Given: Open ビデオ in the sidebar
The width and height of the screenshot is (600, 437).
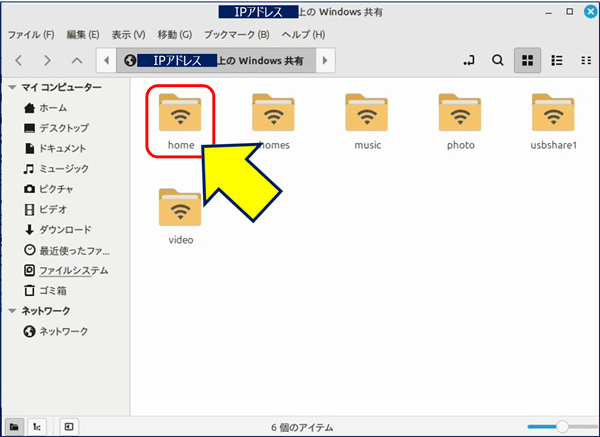Looking at the screenshot, I should (45, 209).
